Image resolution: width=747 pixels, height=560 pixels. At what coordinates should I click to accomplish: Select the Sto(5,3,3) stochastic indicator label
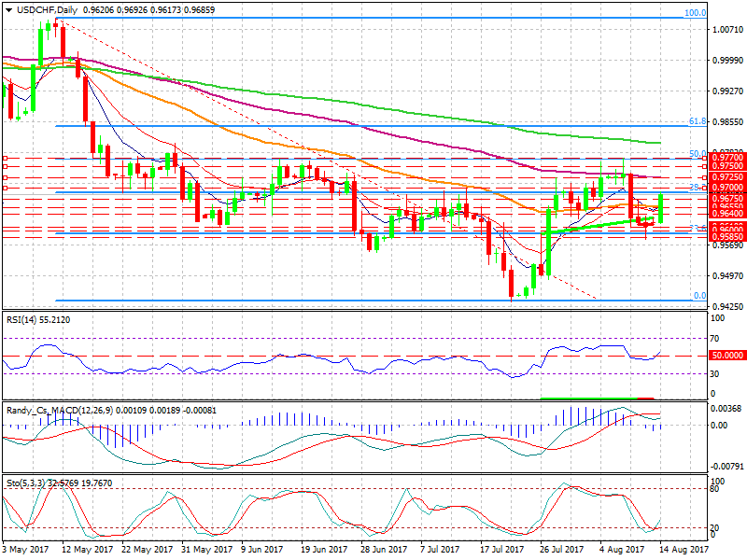click(x=29, y=485)
